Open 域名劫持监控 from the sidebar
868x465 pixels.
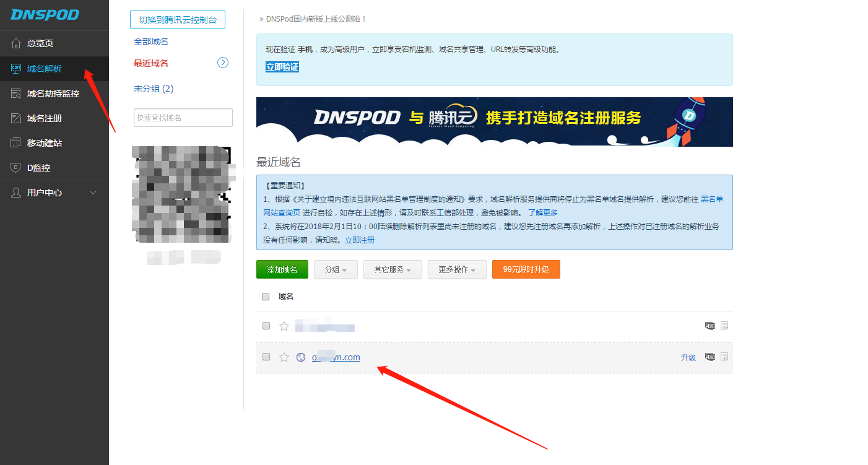tap(54, 93)
